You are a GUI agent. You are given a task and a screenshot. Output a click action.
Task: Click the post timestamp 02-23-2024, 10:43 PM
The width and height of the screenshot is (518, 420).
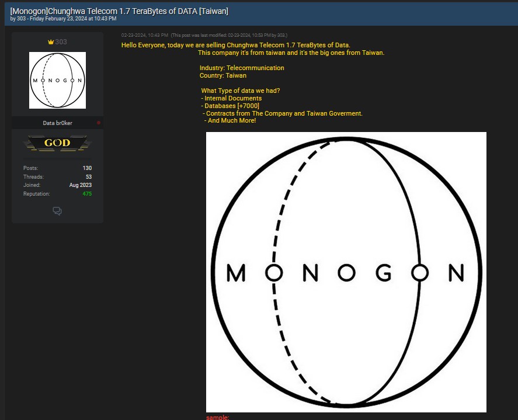[x=144, y=36]
